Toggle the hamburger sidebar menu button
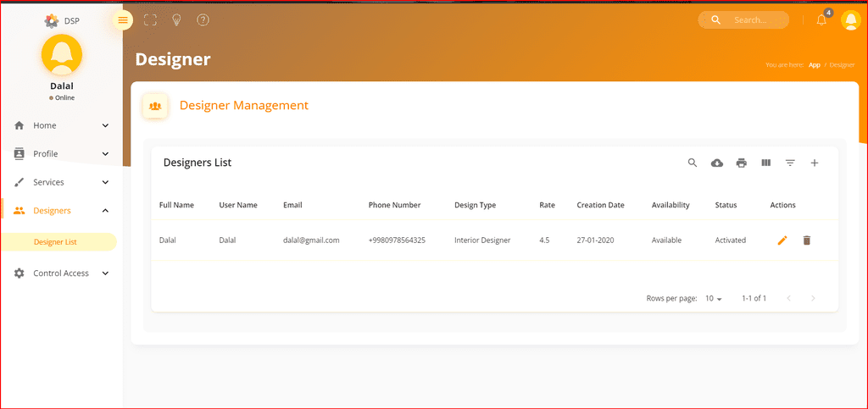868x409 pixels. (x=123, y=20)
